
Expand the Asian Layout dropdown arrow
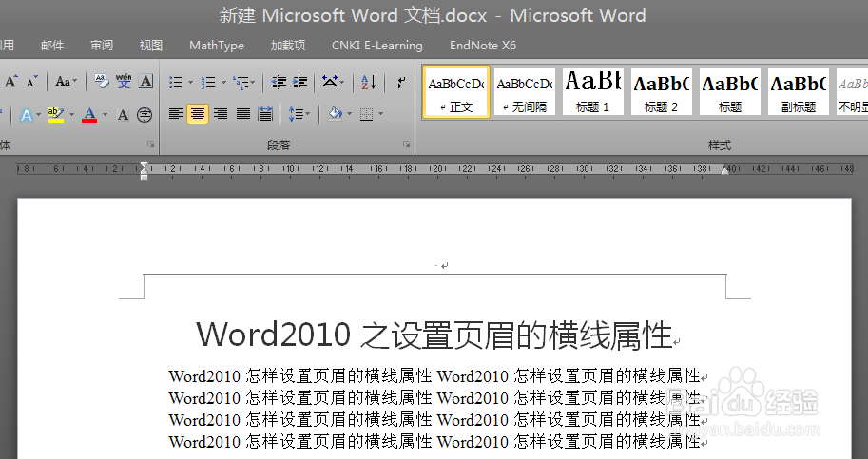click(342, 83)
